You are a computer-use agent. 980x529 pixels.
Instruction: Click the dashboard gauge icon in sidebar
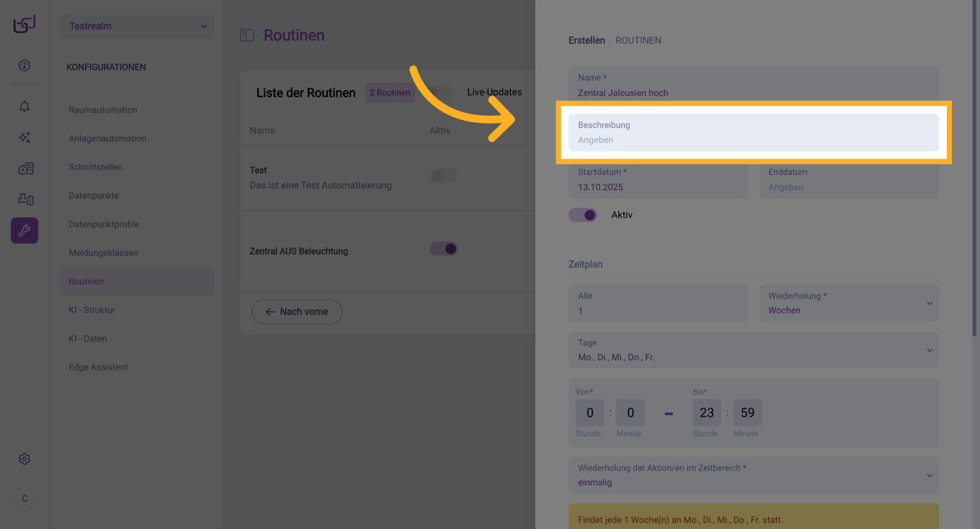[x=24, y=65]
